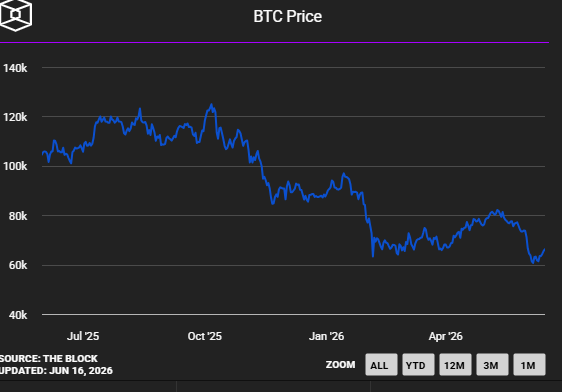Click The Block cube logo icon
562x392 pixels.
16,15
